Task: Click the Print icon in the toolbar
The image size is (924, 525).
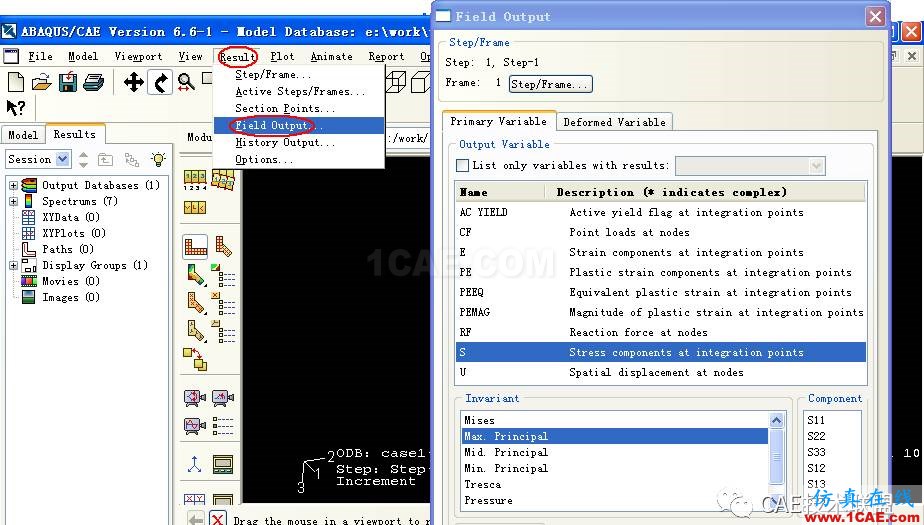Action: coord(94,82)
